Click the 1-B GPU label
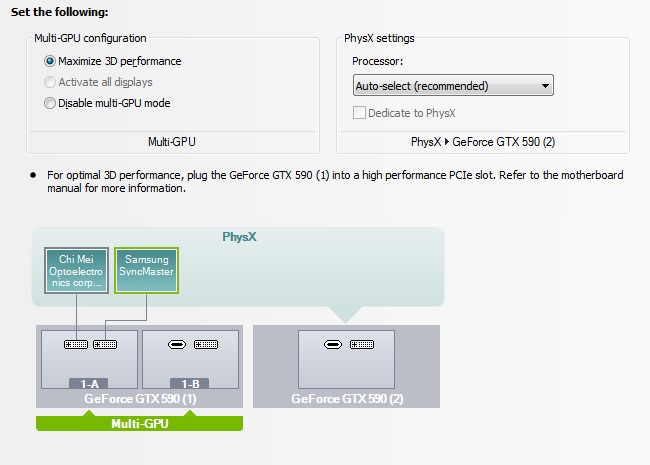This screenshot has height=465, width=650. coord(190,384)
